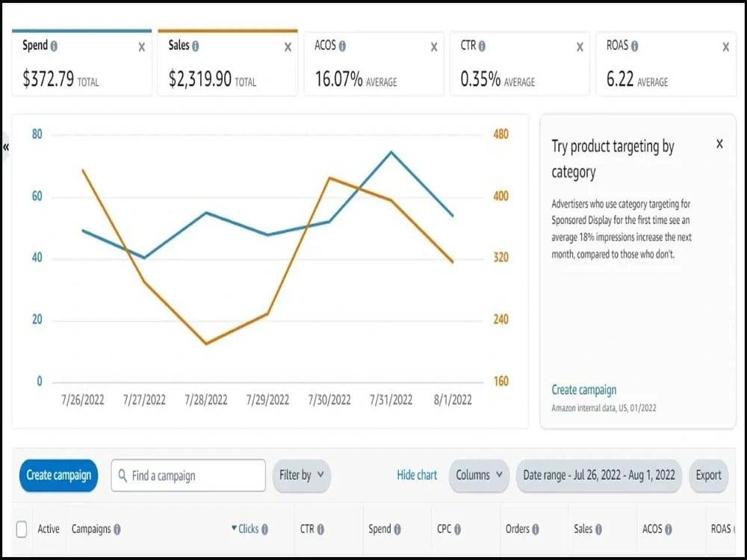Click the info icon next to Spend metric
The image size is (747, 560).
pos(54,46)
